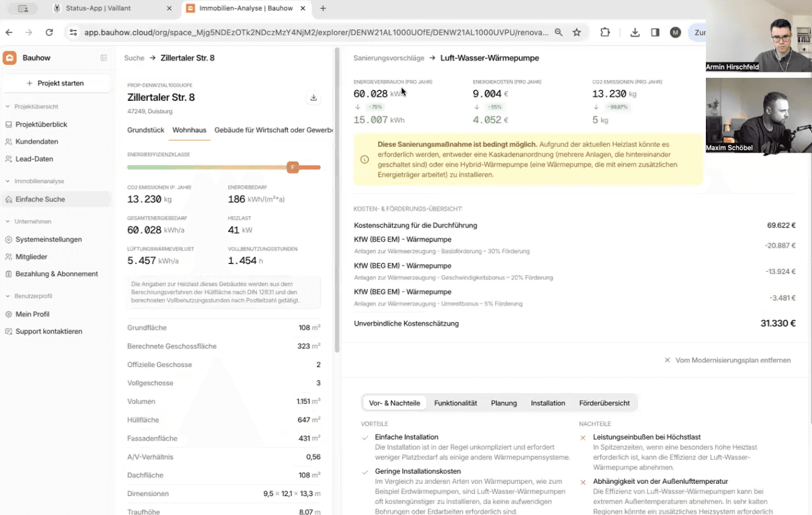Click the browser forward arrow
This screenshot has height=515, width=812.
coord(29,32)
